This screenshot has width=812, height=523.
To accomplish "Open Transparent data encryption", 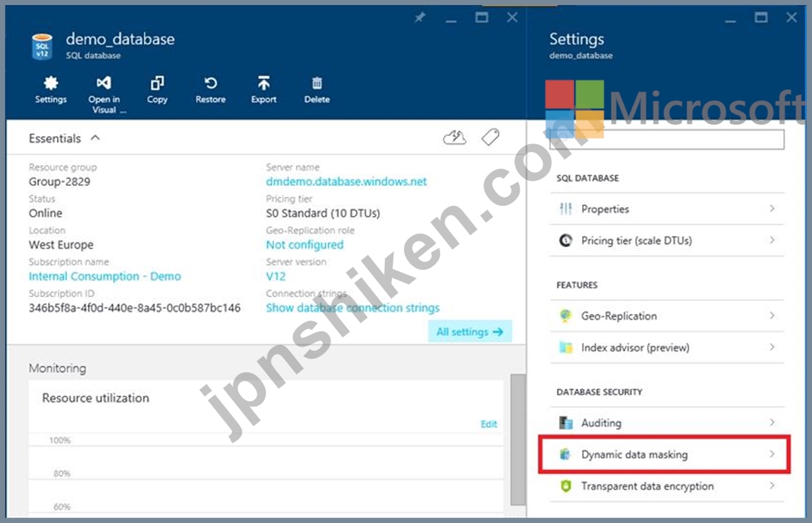I will pos(667,486).
